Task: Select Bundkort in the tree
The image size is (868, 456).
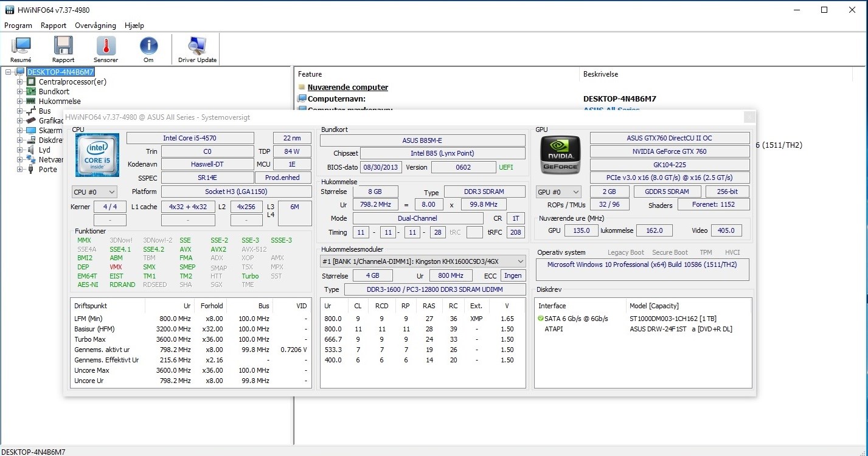Action: [54, 92]
